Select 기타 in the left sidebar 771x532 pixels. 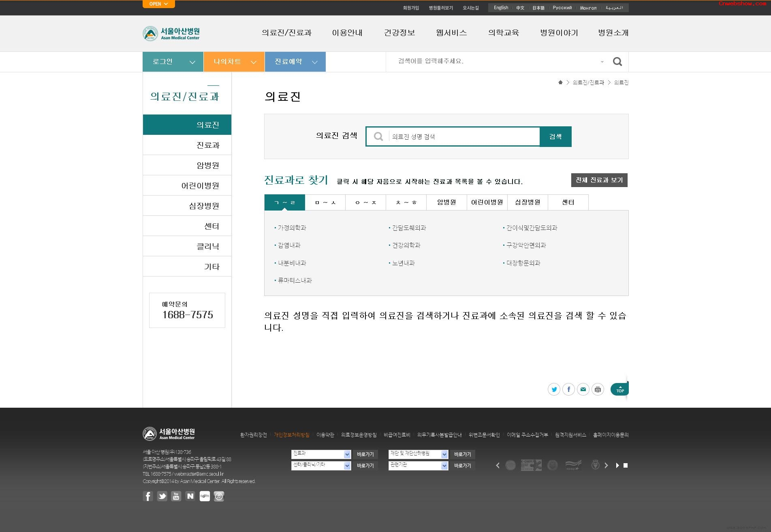tap(187, 266)
